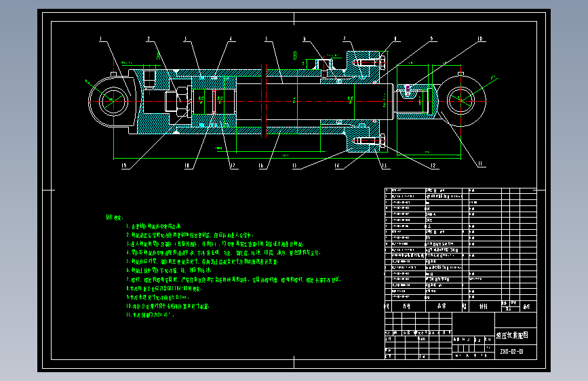Click part balloon number 9
The height and width of the screenshot is (381, 588).
431,39
